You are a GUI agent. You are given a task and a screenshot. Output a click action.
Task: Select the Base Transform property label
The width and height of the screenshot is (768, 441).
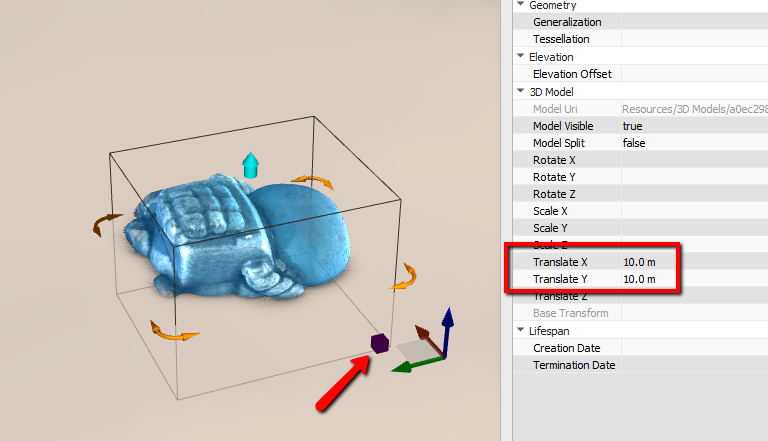click(571, 313)
